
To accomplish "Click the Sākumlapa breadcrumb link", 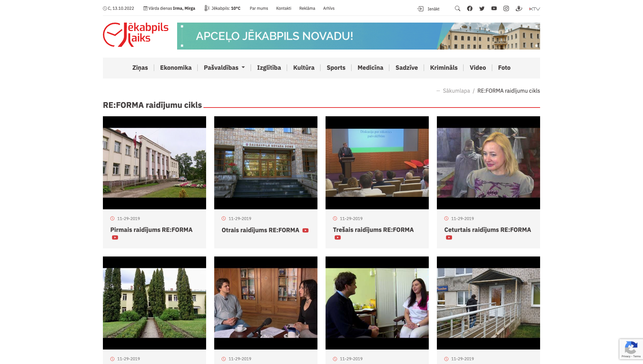I will click(456, 91).
